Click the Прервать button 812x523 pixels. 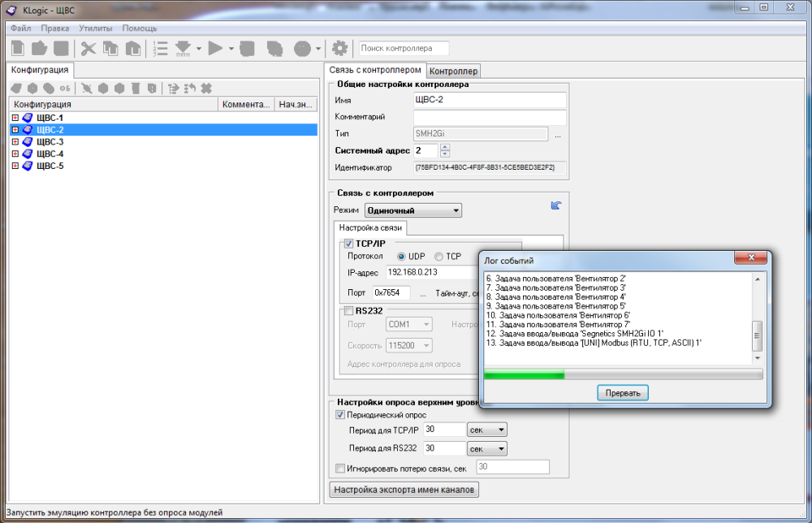(x=623, y=393)
